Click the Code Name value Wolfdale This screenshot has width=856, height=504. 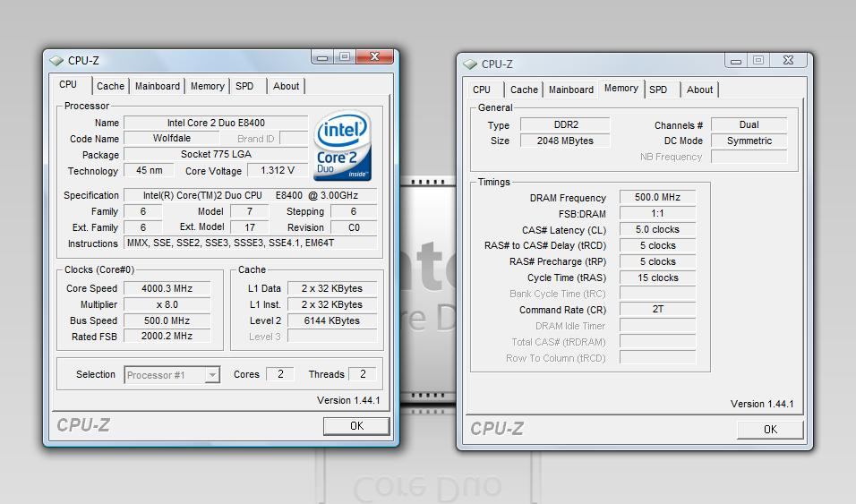171,138
